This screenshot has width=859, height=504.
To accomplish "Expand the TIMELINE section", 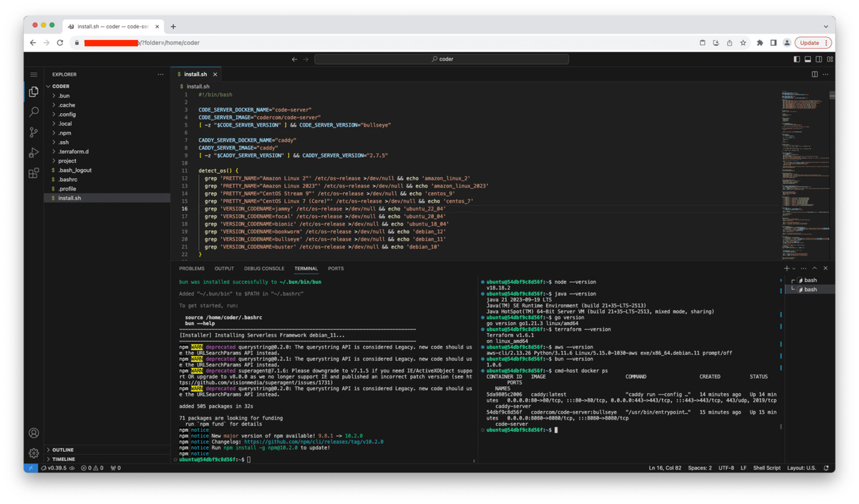I will pos(107,459).
